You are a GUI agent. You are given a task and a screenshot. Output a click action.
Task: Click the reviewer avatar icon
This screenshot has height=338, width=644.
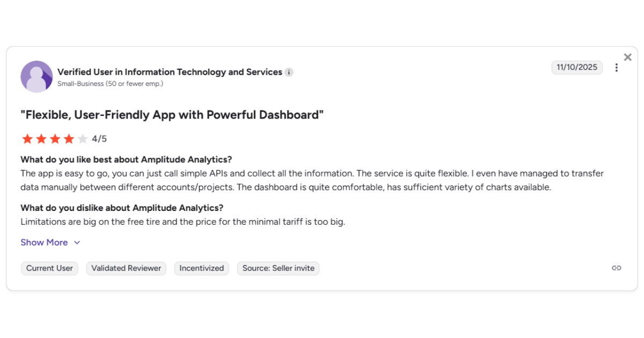tap(36, 77)
